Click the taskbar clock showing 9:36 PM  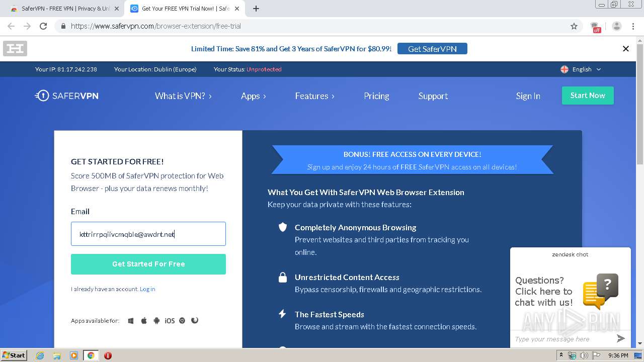(x=618, y=355)
